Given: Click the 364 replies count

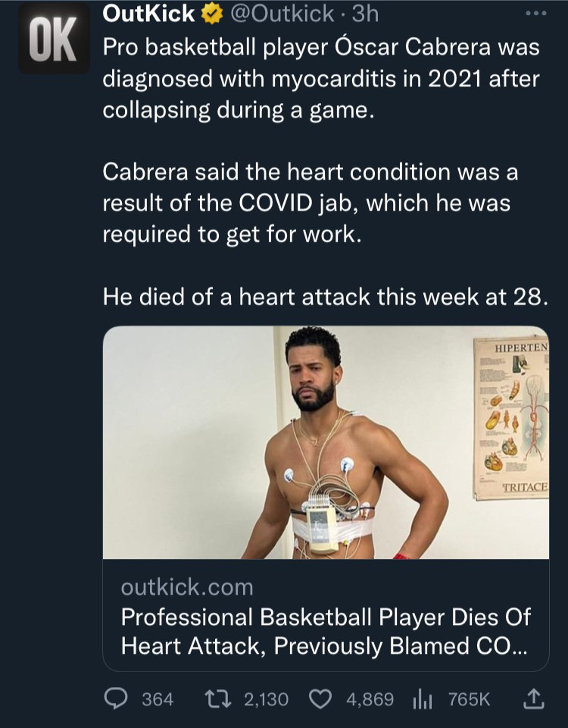Looking at the screenshot, I should [158, 699].
